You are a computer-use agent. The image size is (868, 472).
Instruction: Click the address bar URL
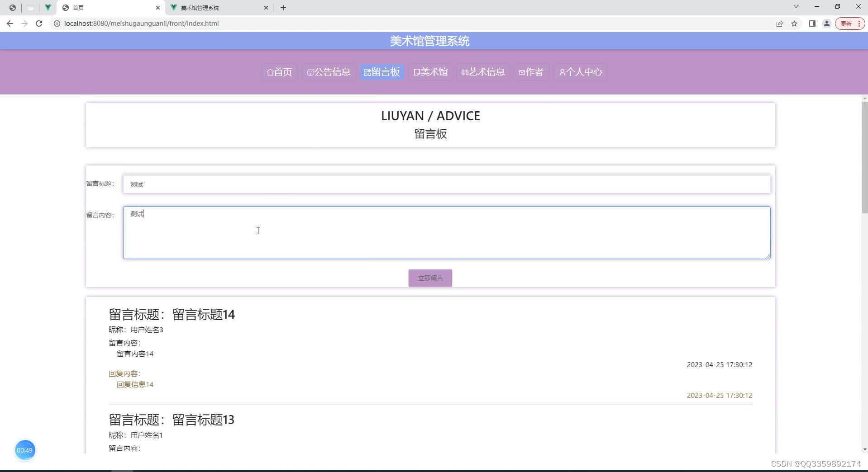click(141, 24)
